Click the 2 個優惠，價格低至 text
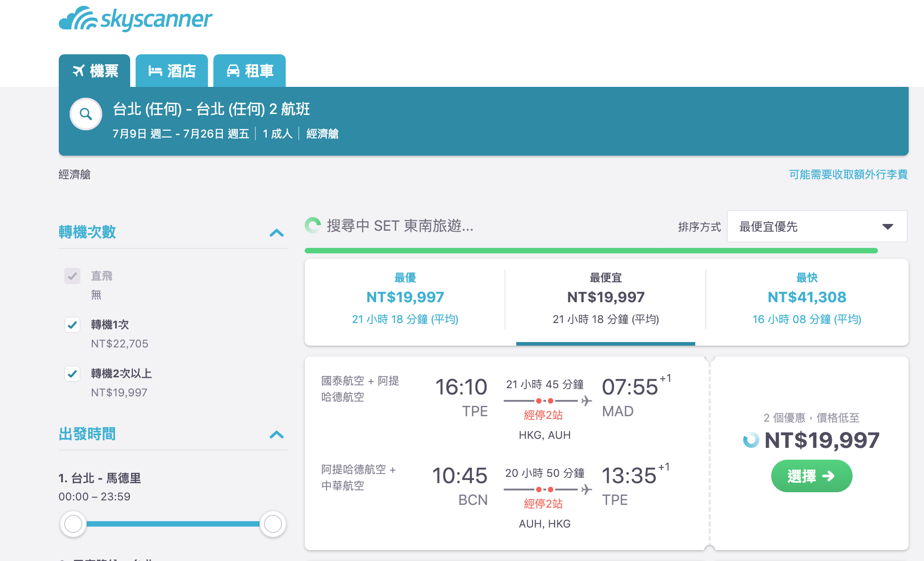924x561 pixels. pyautogui.click(x=811, y=418)
